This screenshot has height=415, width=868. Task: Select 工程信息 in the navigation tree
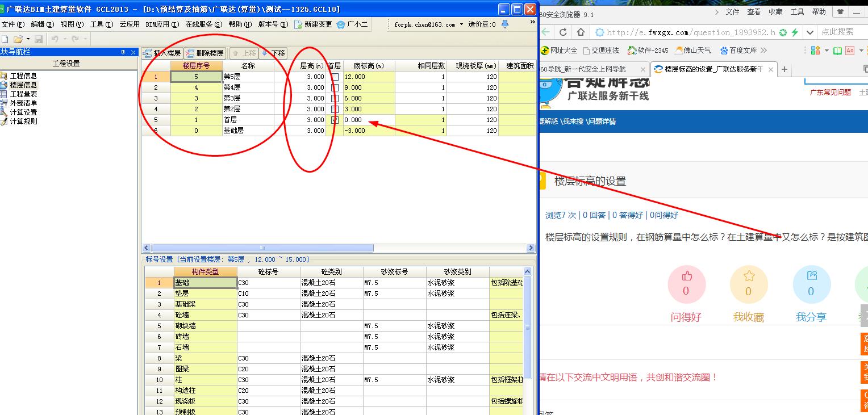pyautogui.click(x=23, y=76)
